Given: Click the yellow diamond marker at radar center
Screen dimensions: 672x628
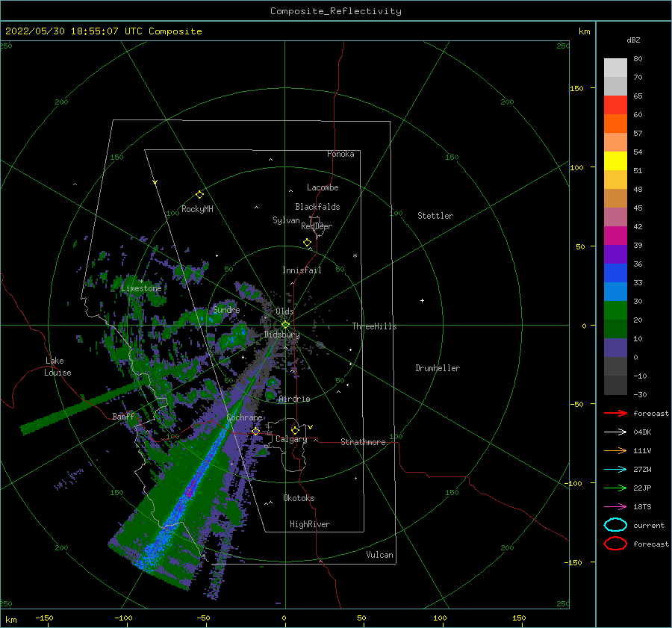Looking at the screenshot, I should [x=285, y=325].
